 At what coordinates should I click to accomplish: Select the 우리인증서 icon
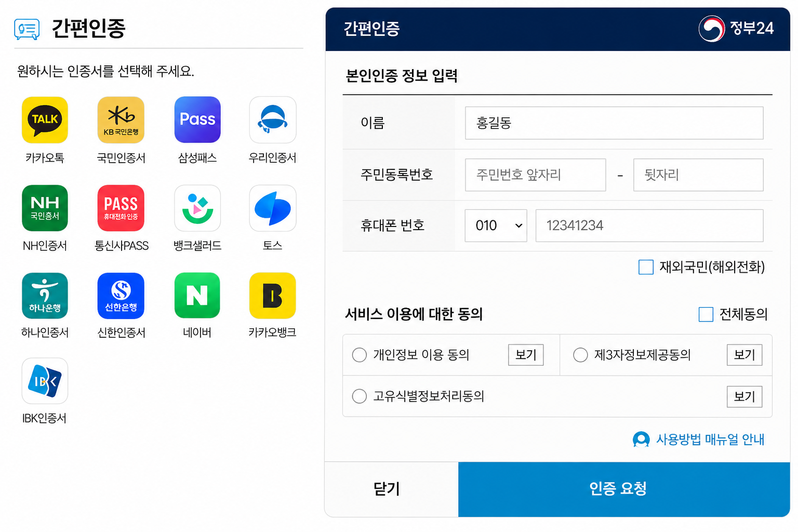pos(273,120)
